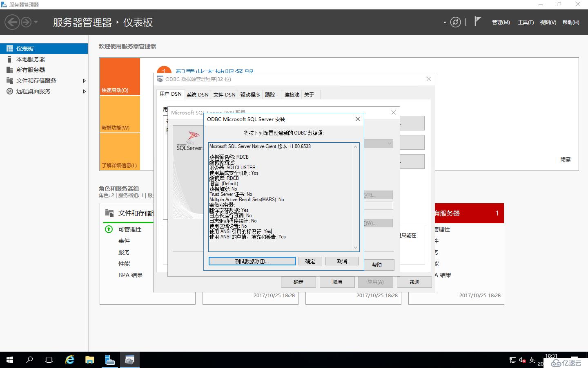Click the forward navigation arrow in Server Manager

tap(26, 22)
